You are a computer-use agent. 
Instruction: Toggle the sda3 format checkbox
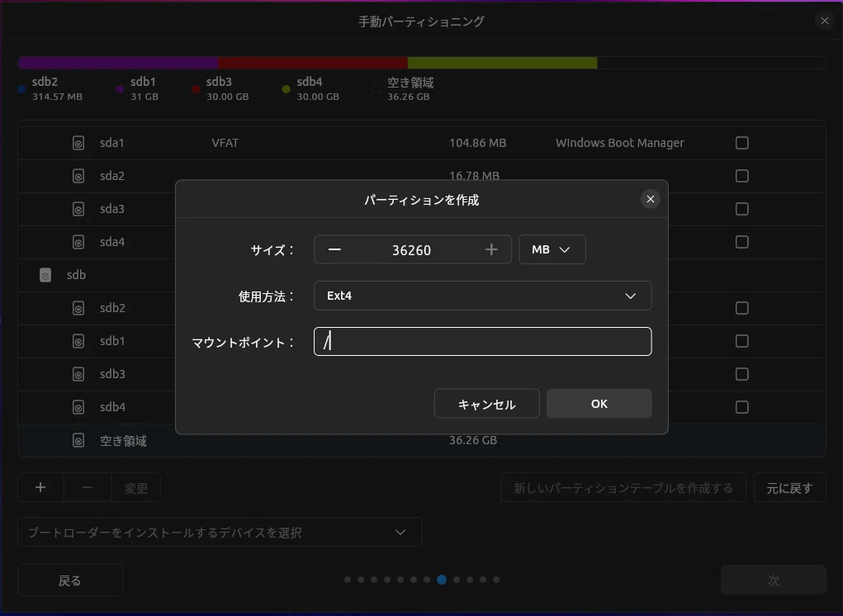(x=742, y=209)
